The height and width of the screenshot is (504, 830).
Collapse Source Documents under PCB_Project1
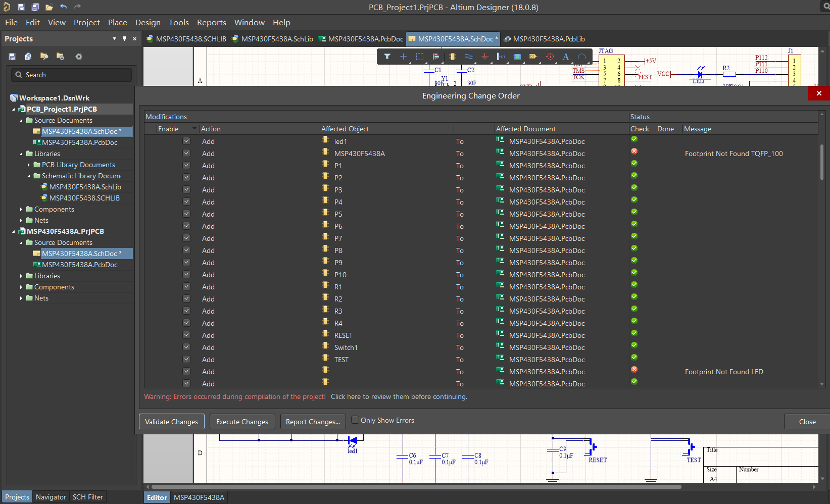(21, 120)
